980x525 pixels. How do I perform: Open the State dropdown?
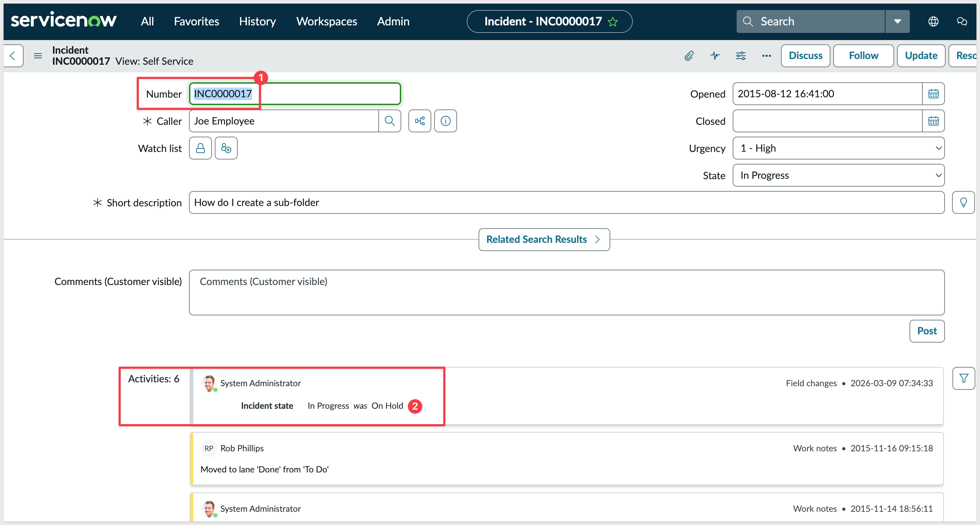click(x=838, y=175)
